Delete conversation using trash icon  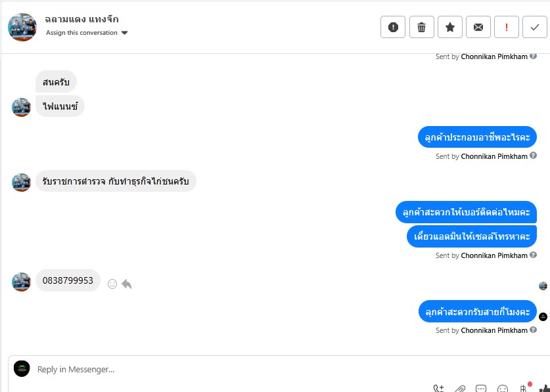click(x=422, y=27)
